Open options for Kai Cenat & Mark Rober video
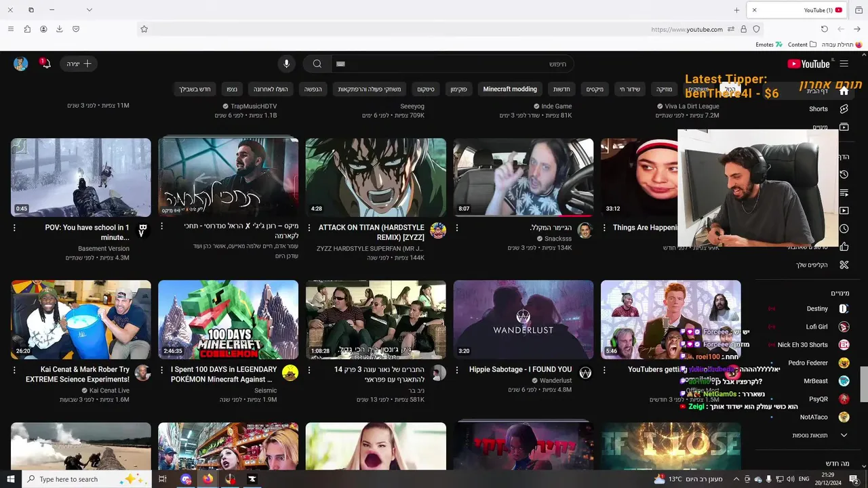Viewport: 868px width, 488px height. [14, 370]
